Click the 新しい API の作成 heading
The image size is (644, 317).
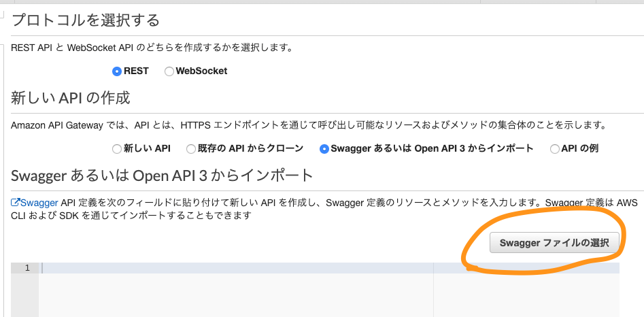[71, 98]
